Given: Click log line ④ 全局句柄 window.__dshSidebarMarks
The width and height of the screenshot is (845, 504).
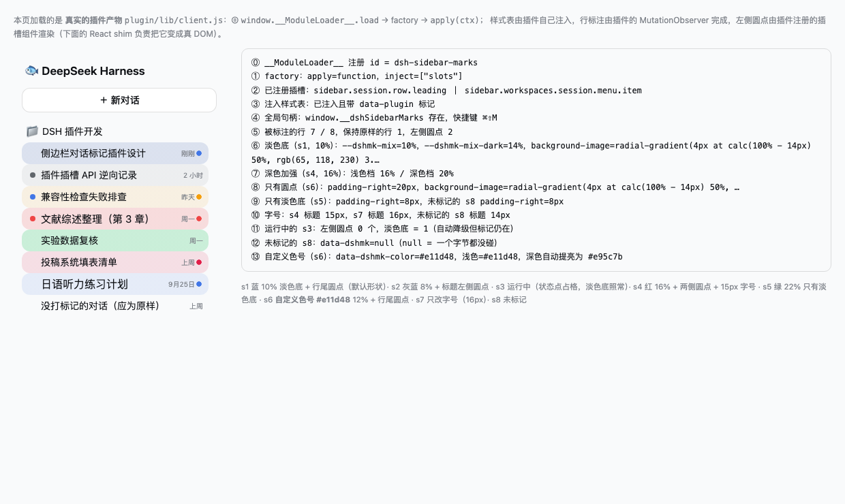Looking at the screenshot, I should coord(374,118).
